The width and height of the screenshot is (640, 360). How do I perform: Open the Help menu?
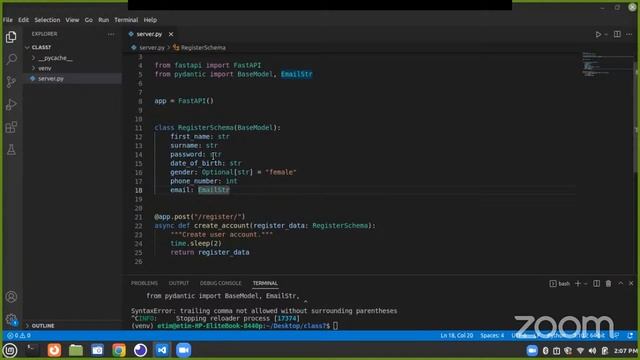(x=150, y=20)
